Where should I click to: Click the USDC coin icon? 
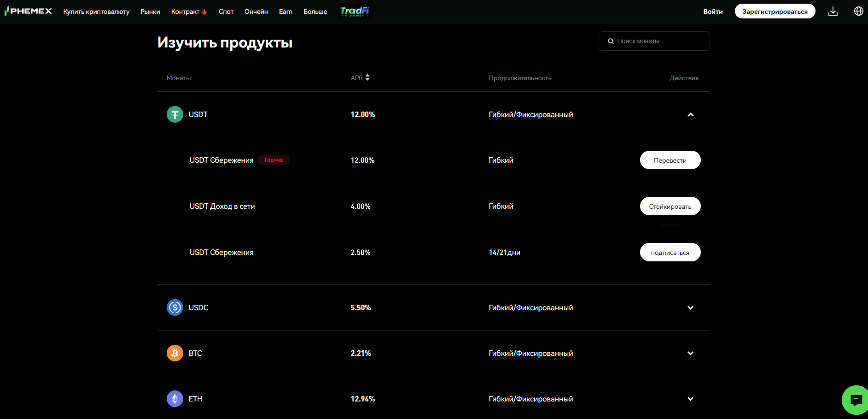[x=175, y=307]
